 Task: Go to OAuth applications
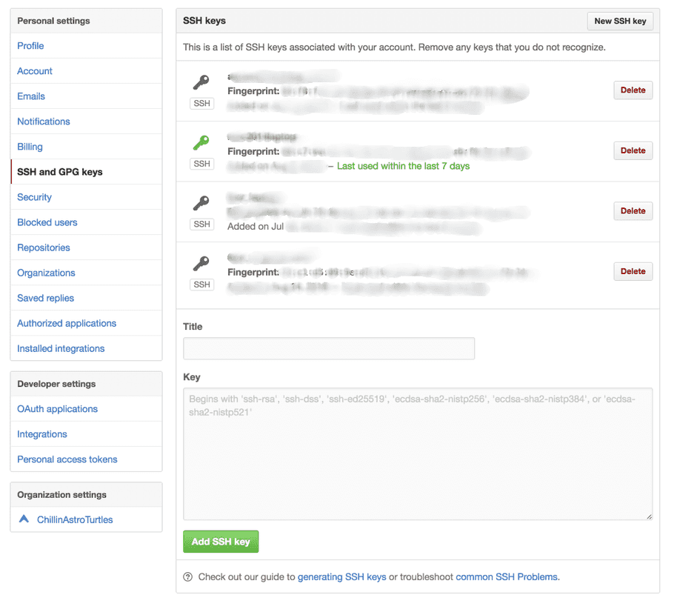pyautogui.click(x=57, y=408)
